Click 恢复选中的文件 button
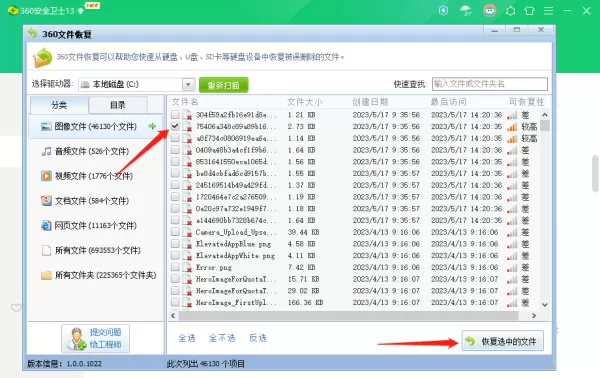 point(502,341)
